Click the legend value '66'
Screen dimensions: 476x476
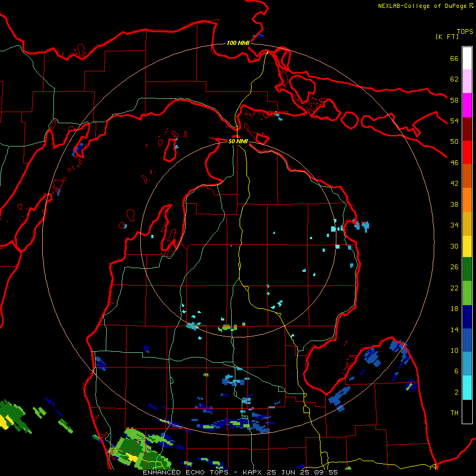click(x=454, y=58)
